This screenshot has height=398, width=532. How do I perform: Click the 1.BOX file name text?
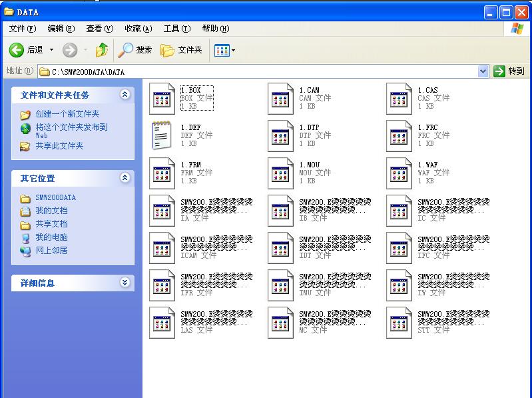click(x=190, y=90)
